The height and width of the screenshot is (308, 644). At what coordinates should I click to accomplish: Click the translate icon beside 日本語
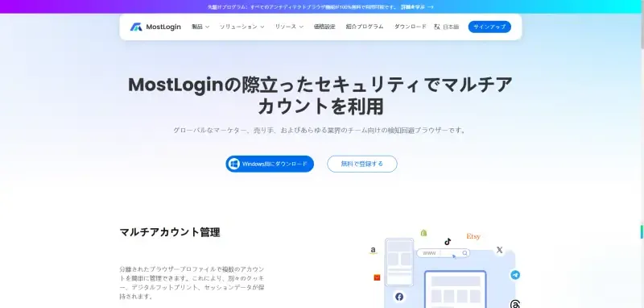pos(437,27)
